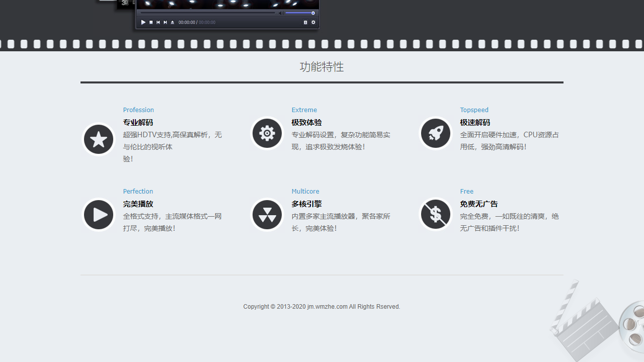The image size is (644, 362).
Task: Mute using the player's speaker icon
Action: point(280,13)
